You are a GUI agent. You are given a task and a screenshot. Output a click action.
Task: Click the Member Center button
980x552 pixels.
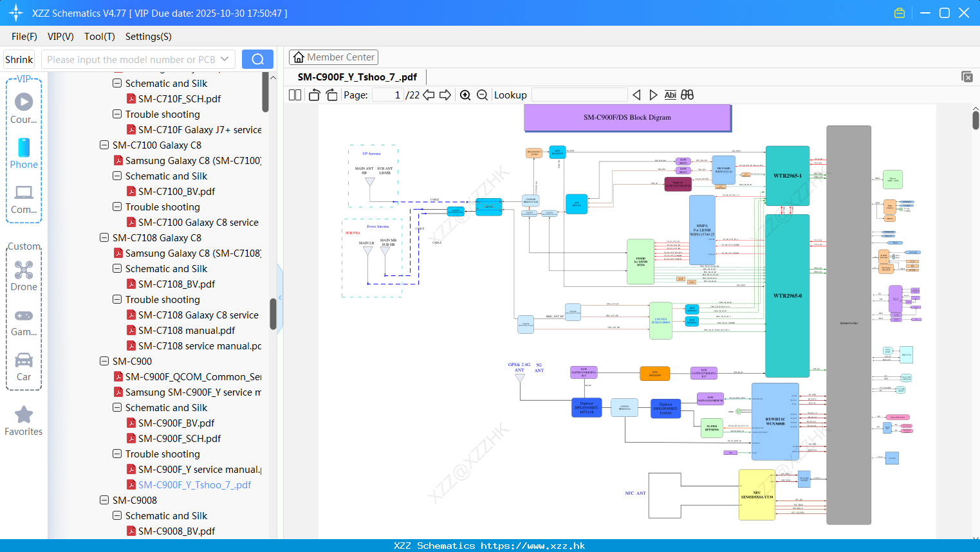pos(333,57)
